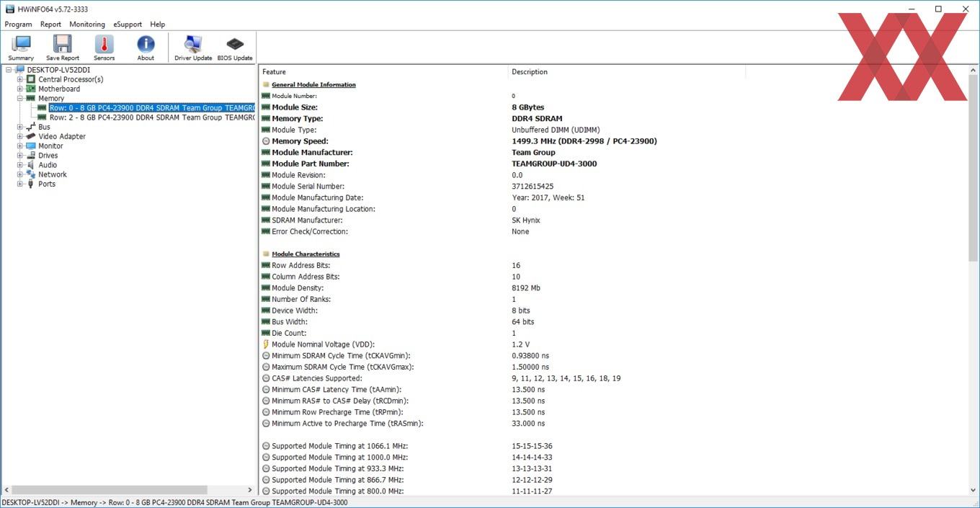This screenshot has width=980, height=508.
Task: Select the Module Part Number row
Action: (612, 164)
